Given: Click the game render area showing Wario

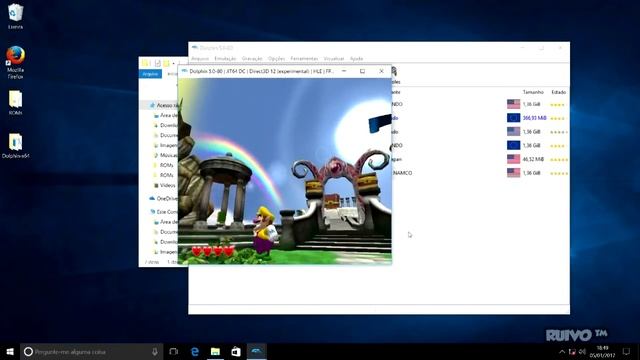Looking at the screenshot, I should pos(285,171).
